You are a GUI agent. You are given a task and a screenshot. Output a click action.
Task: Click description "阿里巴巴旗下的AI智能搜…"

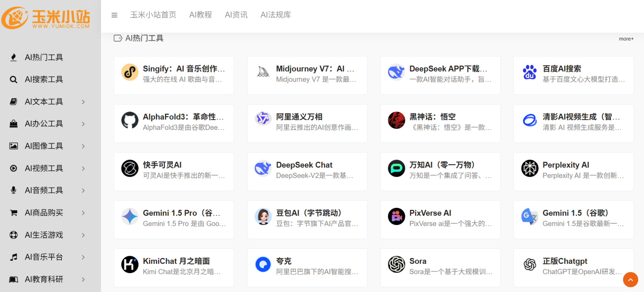coord(317,272)
